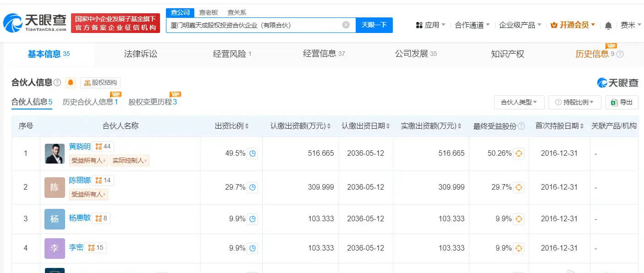
Task: Click 杨惠敏 avatar thumbnail
Action: (55, 219)
